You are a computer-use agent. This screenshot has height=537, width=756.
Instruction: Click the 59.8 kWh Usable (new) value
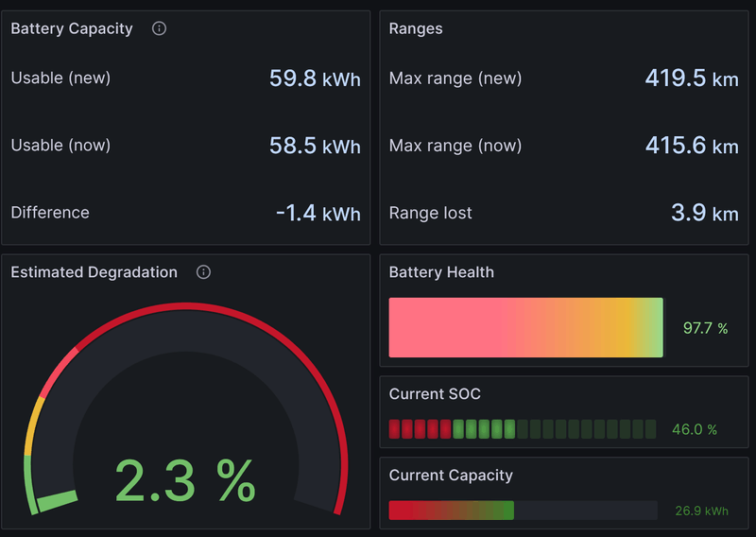(315, 78)
